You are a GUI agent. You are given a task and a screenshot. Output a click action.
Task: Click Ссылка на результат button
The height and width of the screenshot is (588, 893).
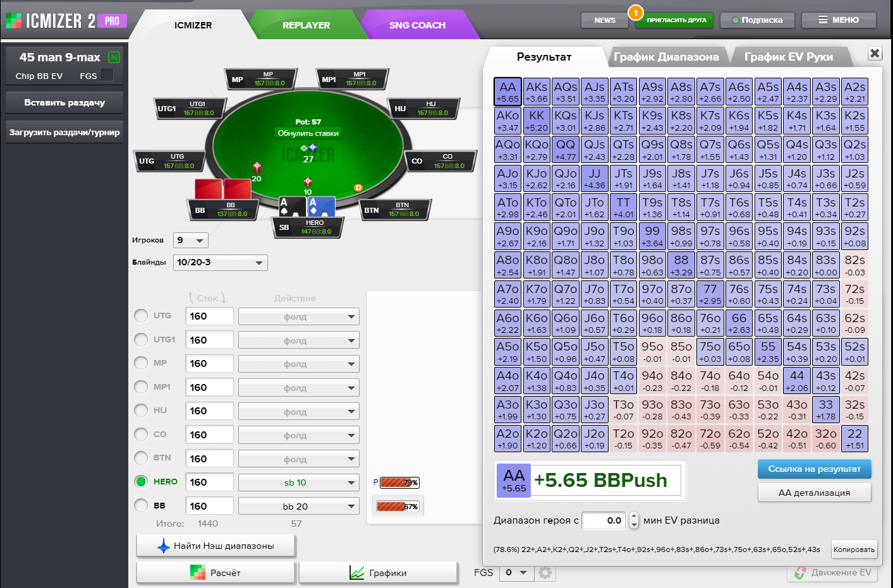pyautogui.click(x=814, y=469)
